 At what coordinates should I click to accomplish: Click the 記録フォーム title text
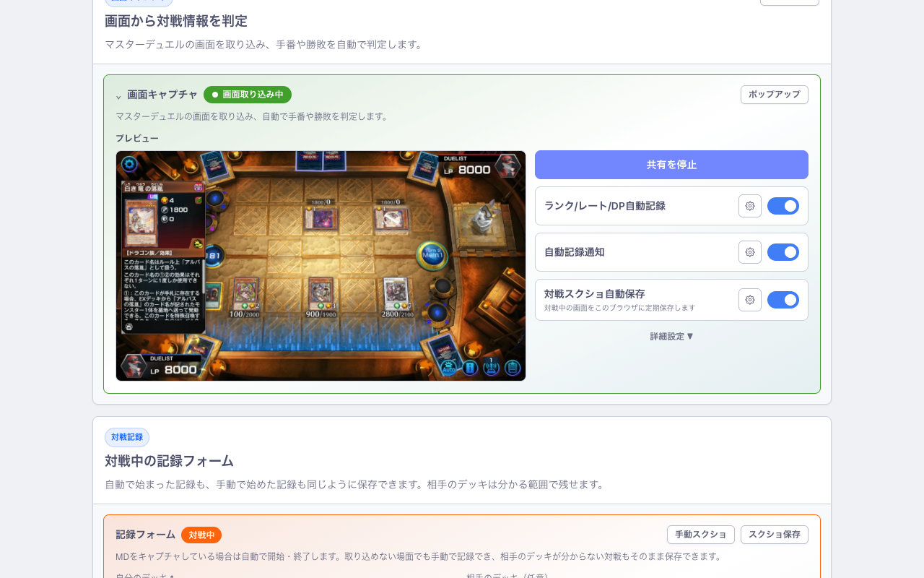tap(146, 535)
